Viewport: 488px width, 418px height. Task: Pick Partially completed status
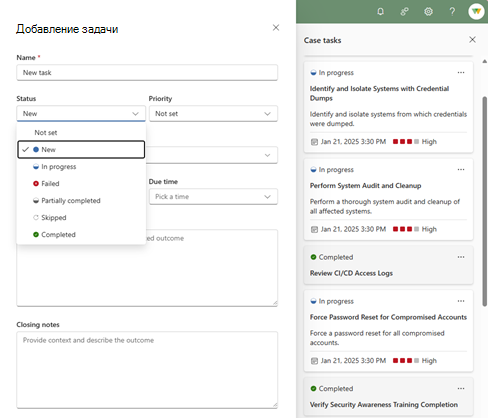(x=81, y=201)
